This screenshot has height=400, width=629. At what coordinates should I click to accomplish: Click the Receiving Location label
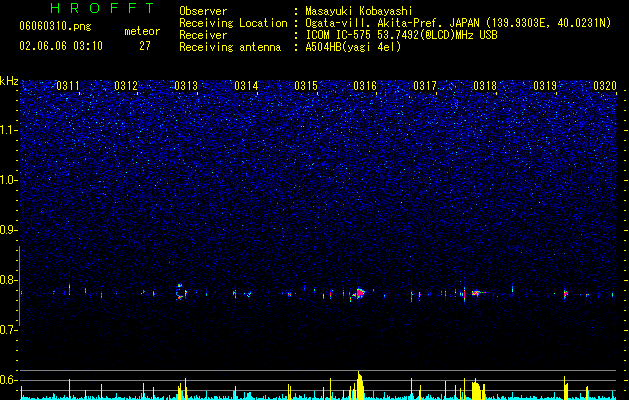233,23
